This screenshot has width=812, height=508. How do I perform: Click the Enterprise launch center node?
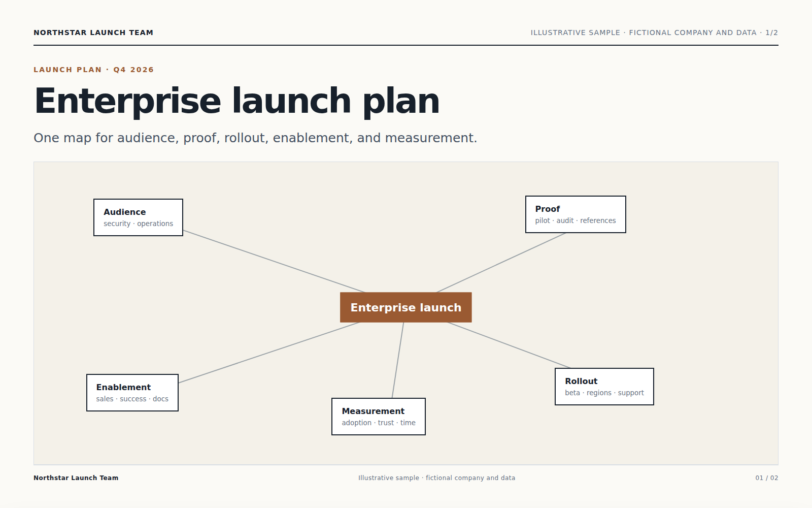[x=406, y=307]
